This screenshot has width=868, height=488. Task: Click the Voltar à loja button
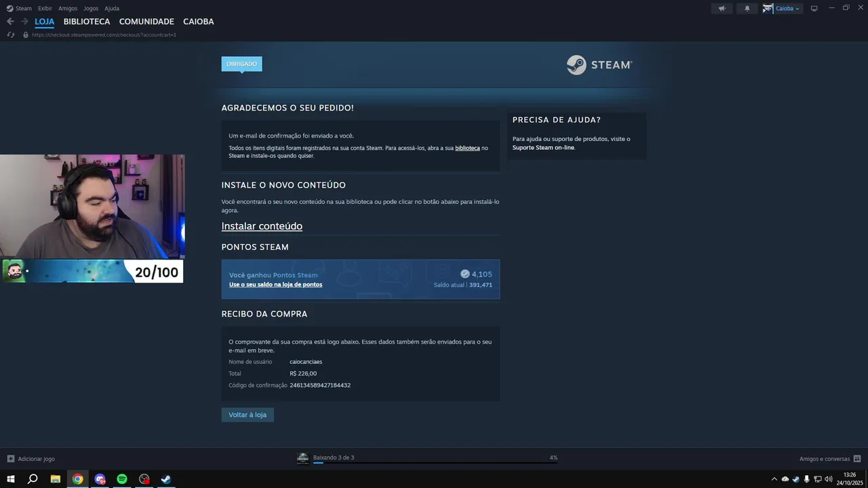point(248,415)
